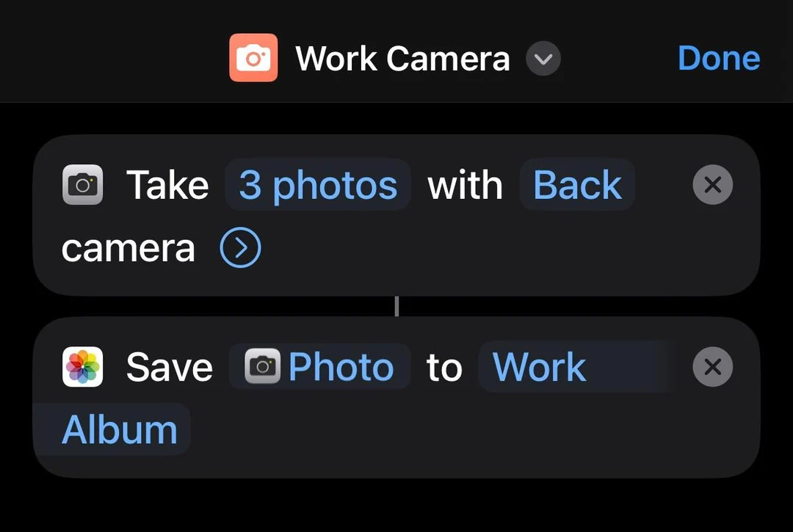Change the photo count by tapping 3 photos
The image size is (793, 532).
tap(317, 184)
